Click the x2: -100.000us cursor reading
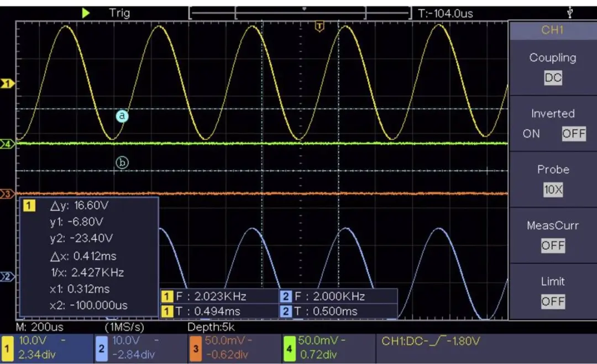 [x=88, y=305]
